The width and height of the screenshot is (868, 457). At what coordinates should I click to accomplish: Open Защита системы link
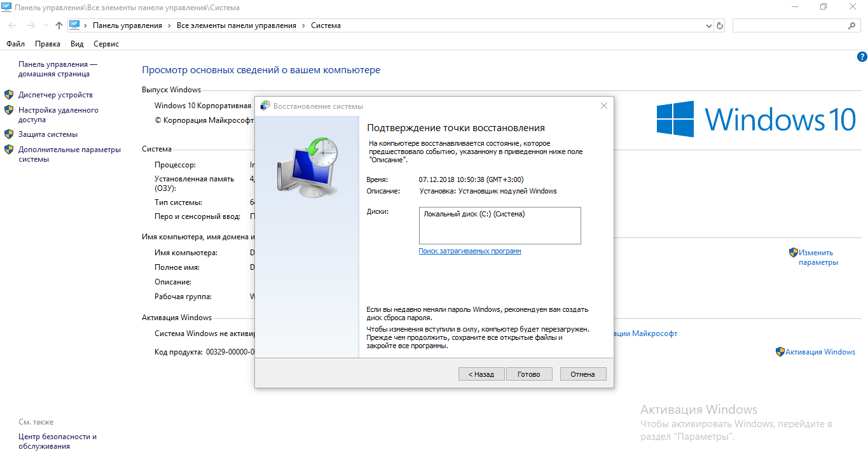[48, 134]
